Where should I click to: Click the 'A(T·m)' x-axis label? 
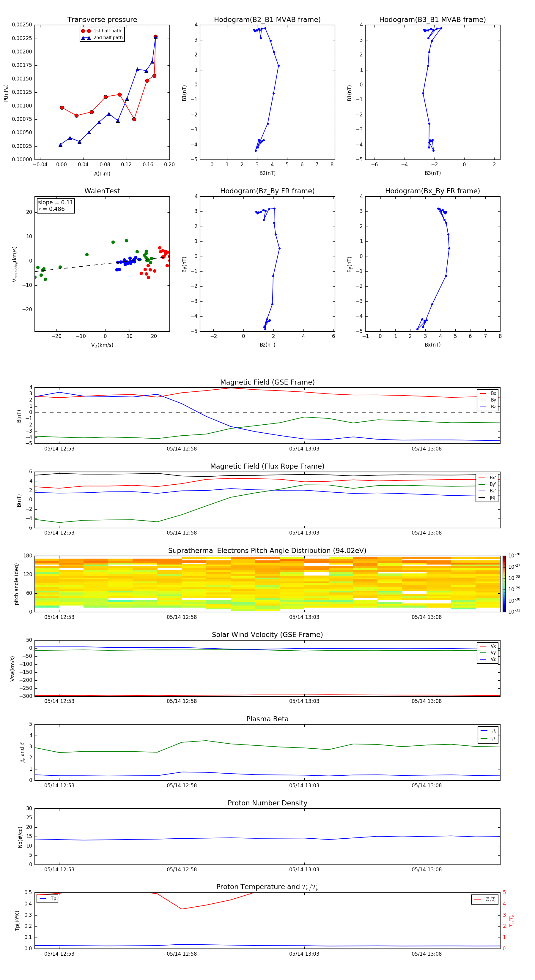(102, 174)
